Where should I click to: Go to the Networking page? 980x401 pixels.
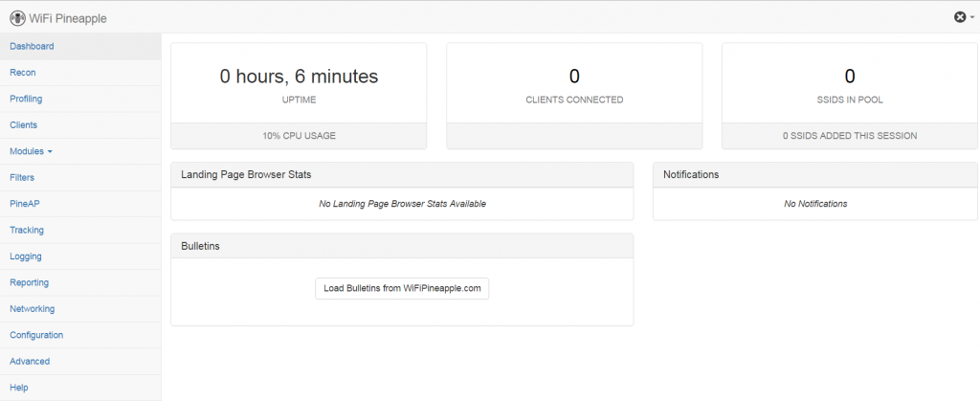[x=80, y=308]
